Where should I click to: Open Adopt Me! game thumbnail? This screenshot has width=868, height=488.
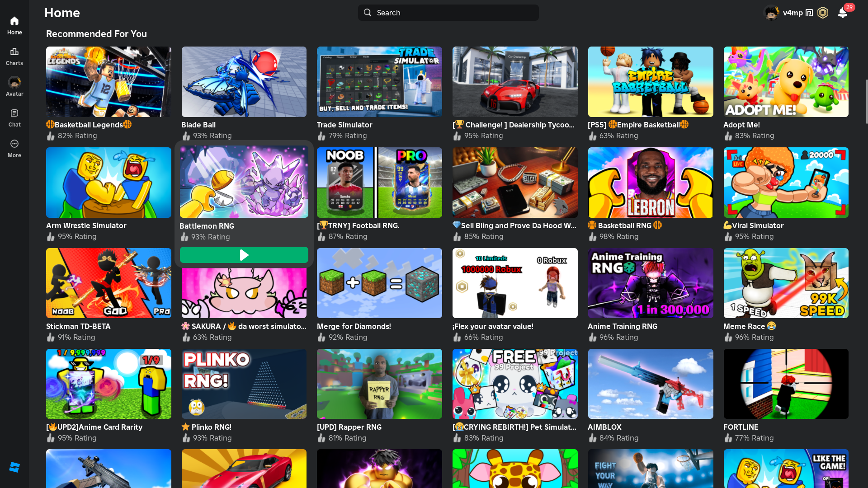786,82
